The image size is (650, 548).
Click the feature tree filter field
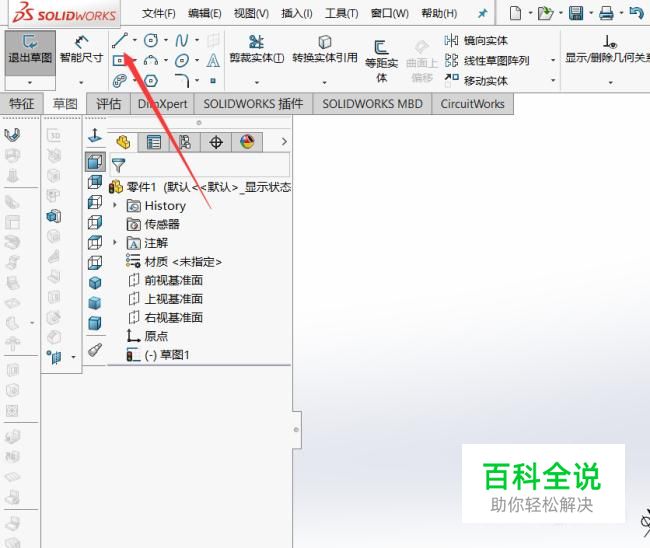[x=200, y=165]
